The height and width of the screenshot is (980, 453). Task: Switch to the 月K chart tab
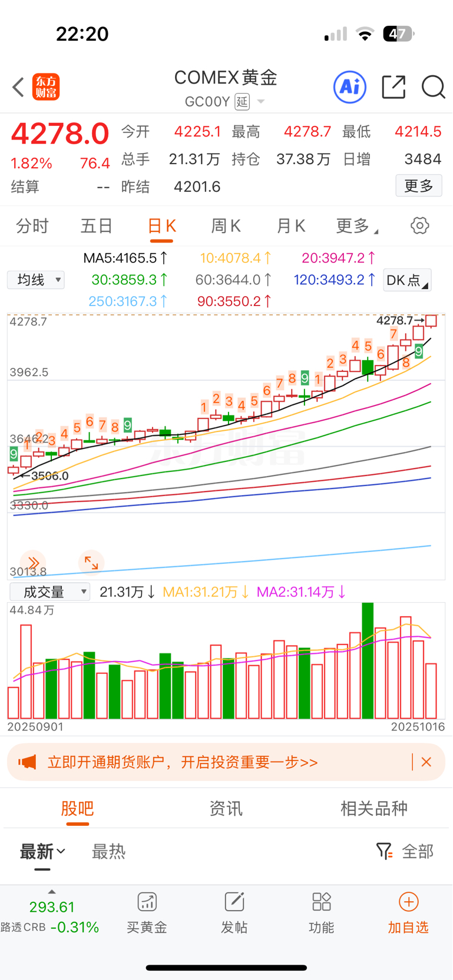tap(291, 226)
